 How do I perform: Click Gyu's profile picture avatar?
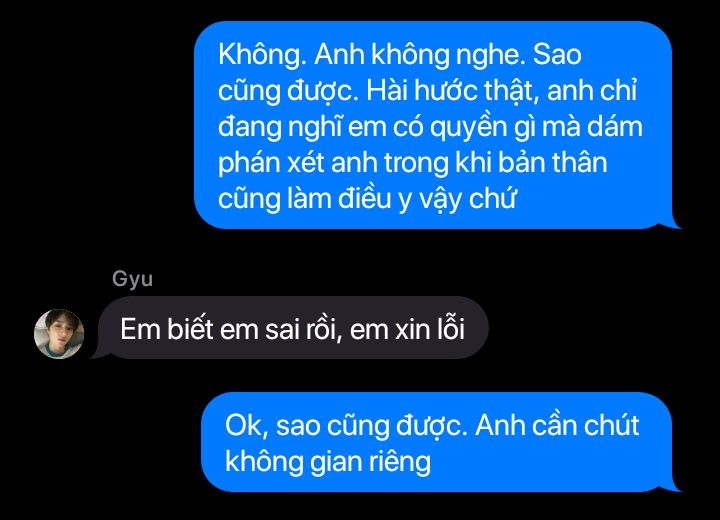(59, 333)
